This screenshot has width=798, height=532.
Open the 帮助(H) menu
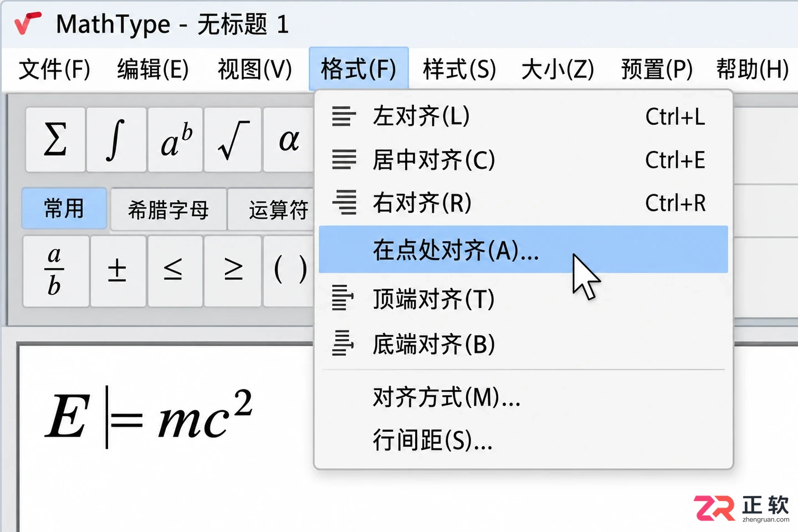[x=752, y=69]
